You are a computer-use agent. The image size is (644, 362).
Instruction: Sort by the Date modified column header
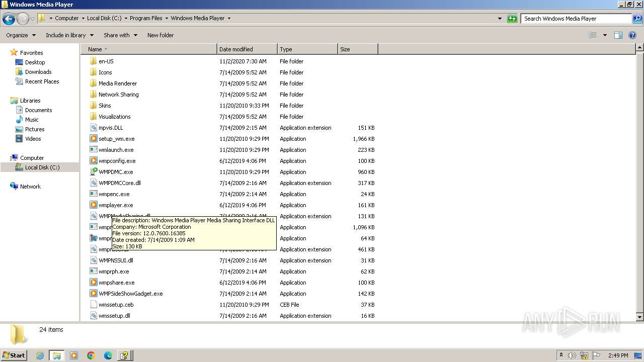tap(247, 49)
